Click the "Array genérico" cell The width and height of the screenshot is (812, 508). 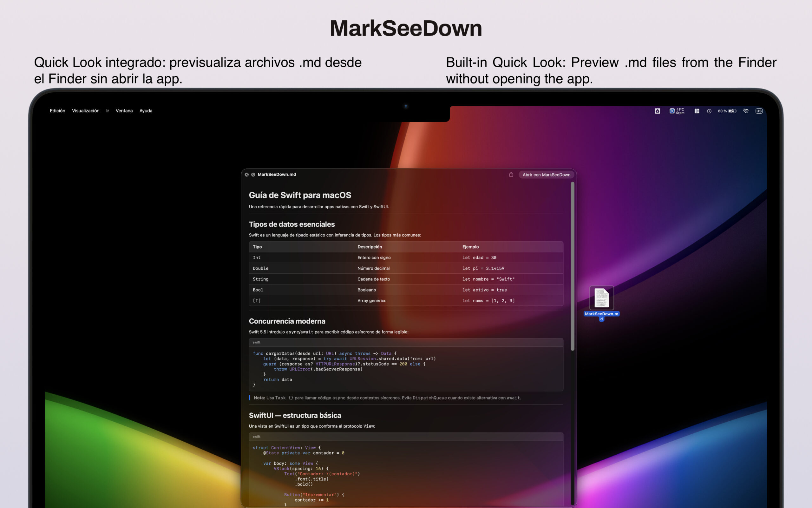(x=372, y=300)
